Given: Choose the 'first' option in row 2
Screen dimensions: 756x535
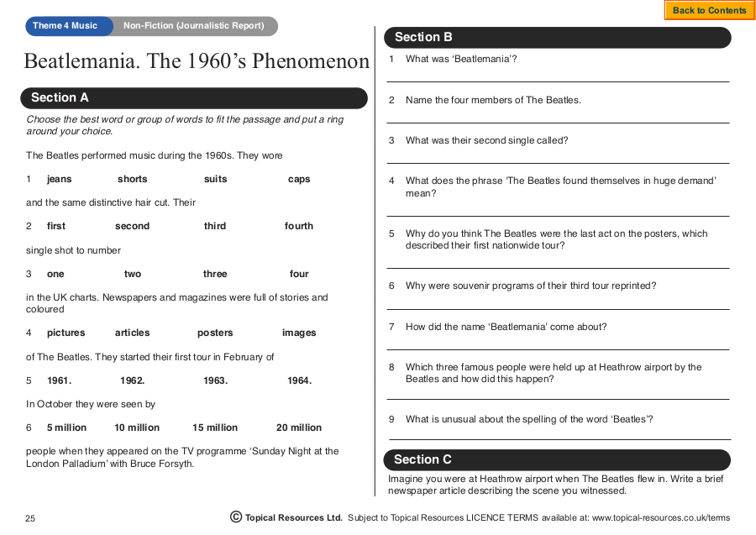Looking at the screenshot, I should click(56, 226).
